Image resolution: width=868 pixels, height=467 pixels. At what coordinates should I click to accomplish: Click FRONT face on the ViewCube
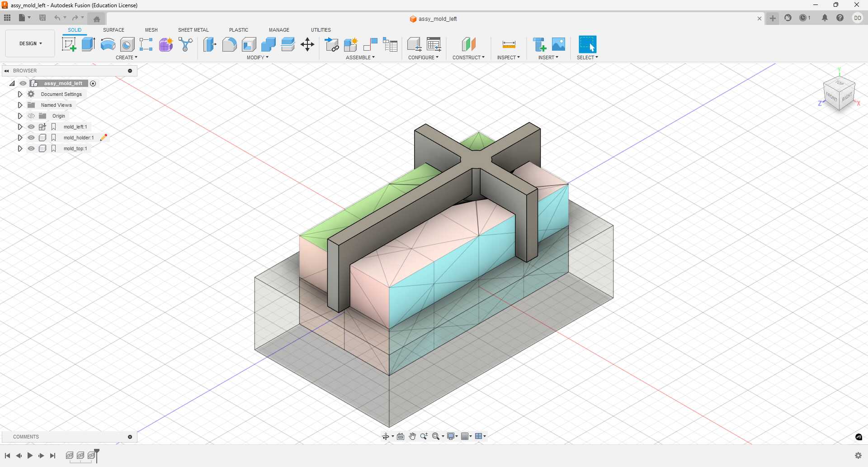coord(831,96)
